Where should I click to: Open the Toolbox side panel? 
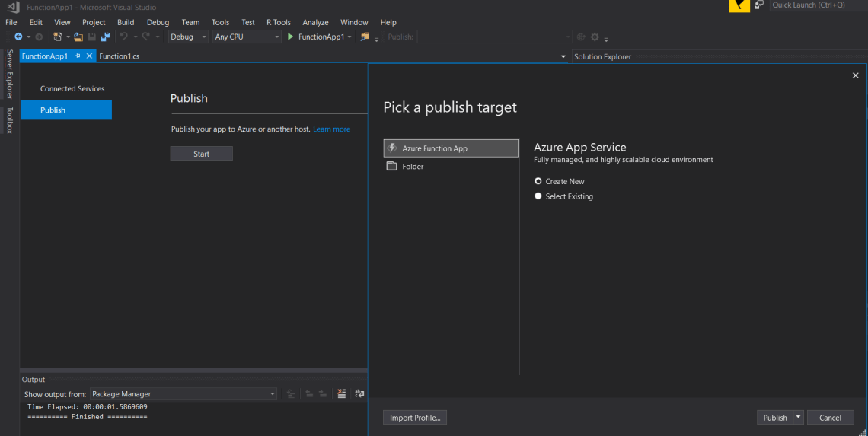coord(9,120)
